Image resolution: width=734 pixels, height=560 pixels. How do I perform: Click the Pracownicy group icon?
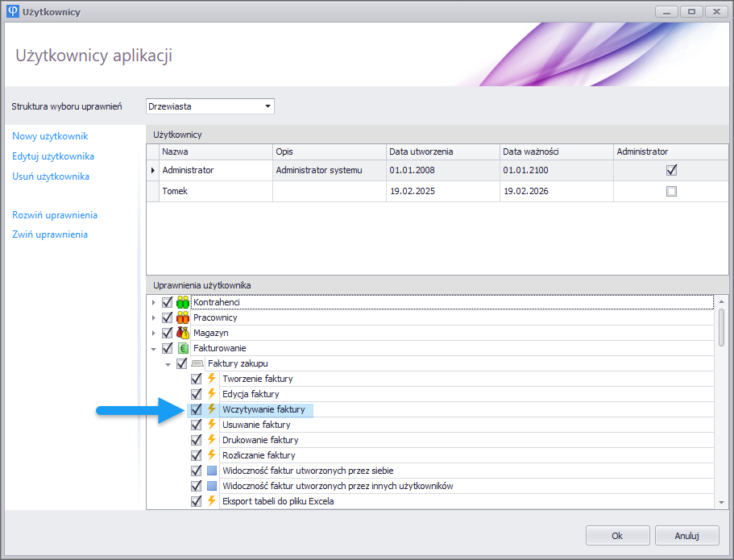[x=183, y=317]
